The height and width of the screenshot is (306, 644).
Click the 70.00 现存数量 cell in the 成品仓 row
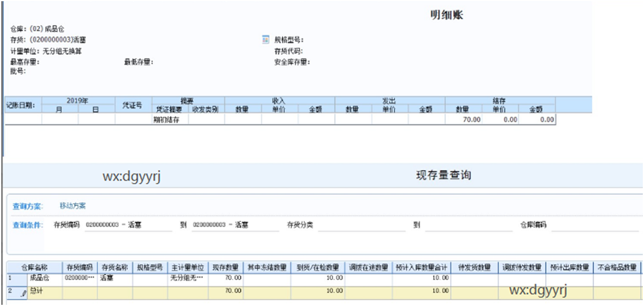225,280
